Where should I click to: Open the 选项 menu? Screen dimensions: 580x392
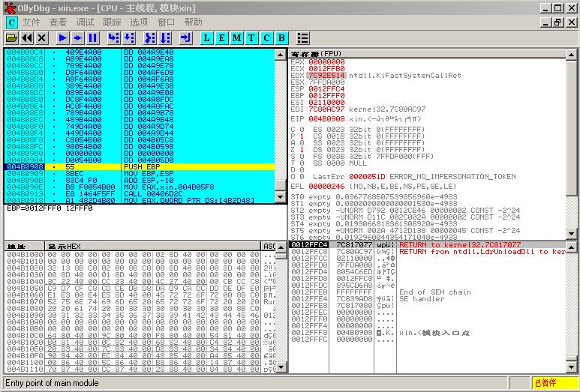[139, 22]
